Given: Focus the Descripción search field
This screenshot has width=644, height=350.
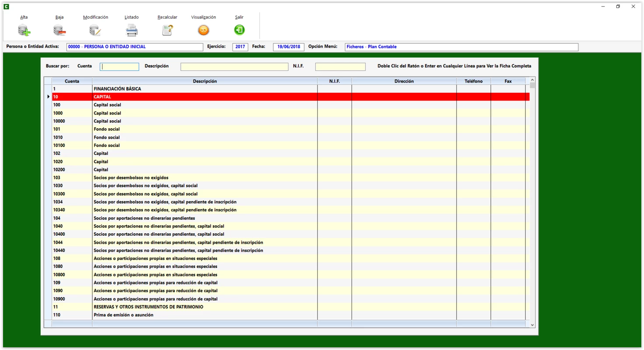Looking at the screenshot, I should click(234, 66).
